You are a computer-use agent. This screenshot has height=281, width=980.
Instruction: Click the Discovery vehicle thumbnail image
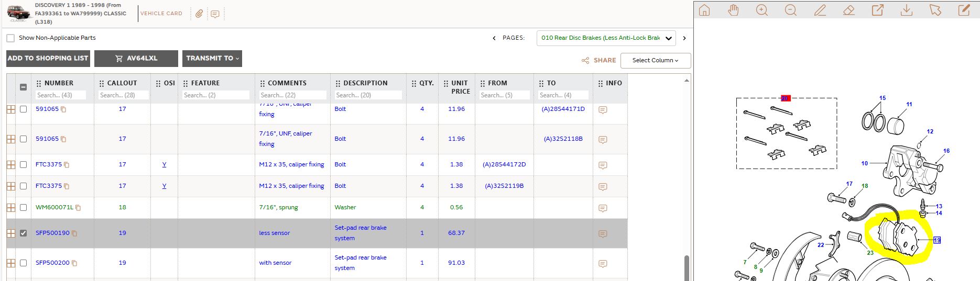click(19, 14)
